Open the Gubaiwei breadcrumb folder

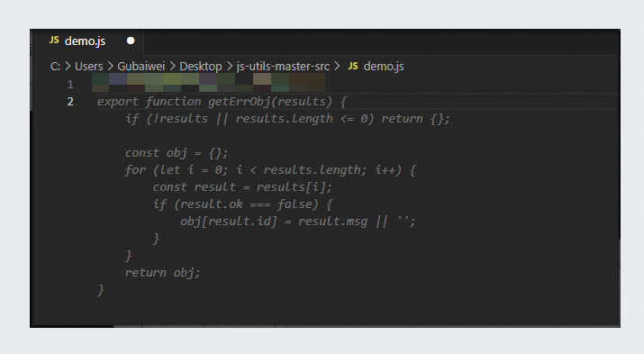click(141, 66)
